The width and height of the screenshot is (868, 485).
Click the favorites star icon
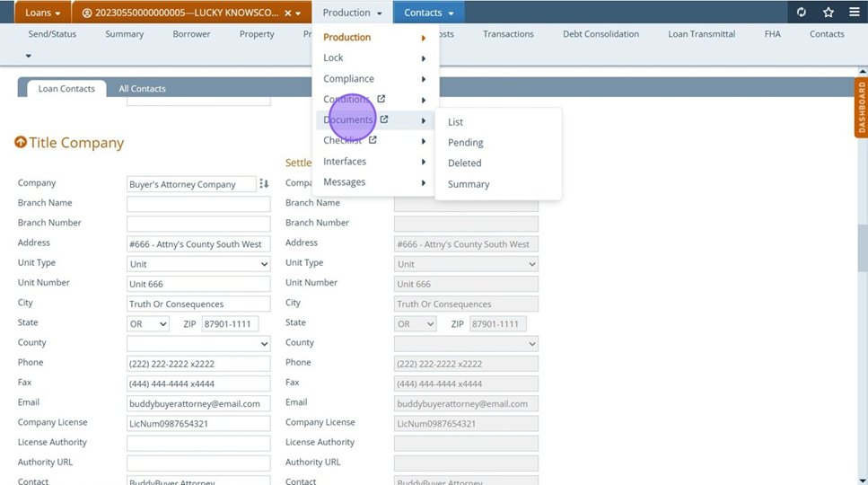click(828, 13)
